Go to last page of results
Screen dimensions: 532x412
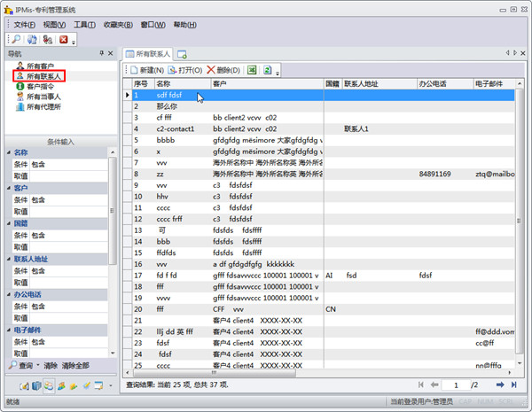pyautogui.click(x=513, y=385)
